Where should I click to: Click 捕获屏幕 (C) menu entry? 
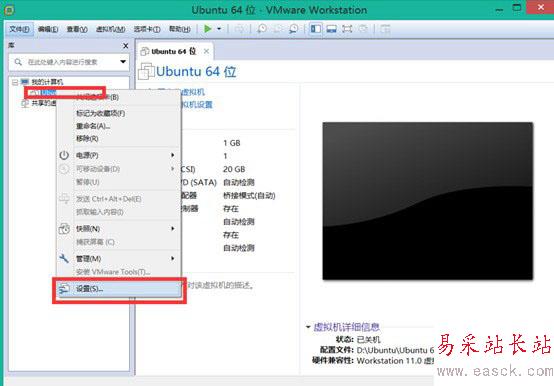point(119,242)
